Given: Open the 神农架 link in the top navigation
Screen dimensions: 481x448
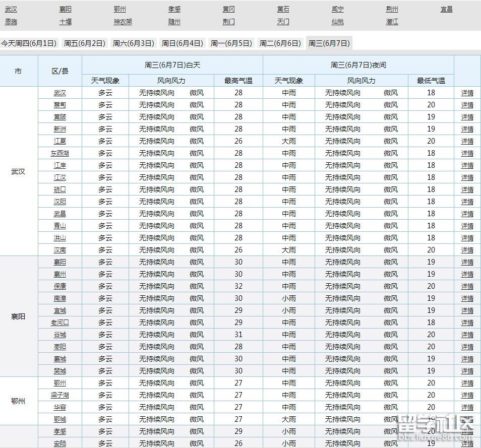Looking at the screenshot, I should coord(123,22).
